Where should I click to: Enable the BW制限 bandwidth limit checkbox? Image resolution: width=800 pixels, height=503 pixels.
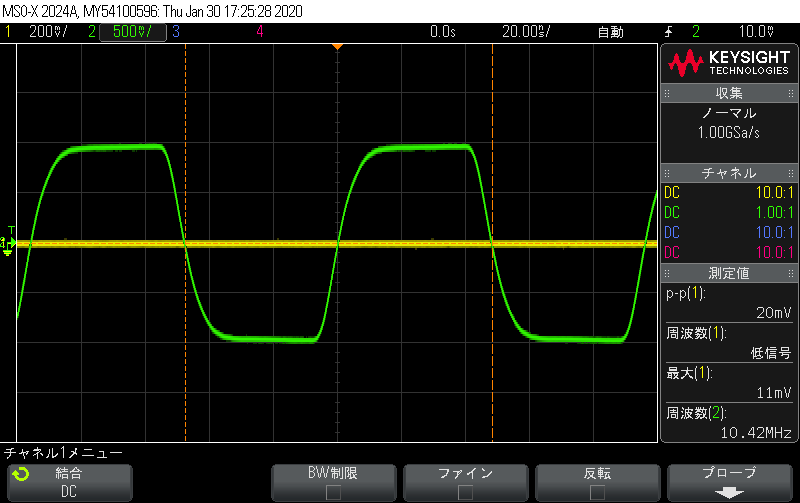(x=332, y=492)
